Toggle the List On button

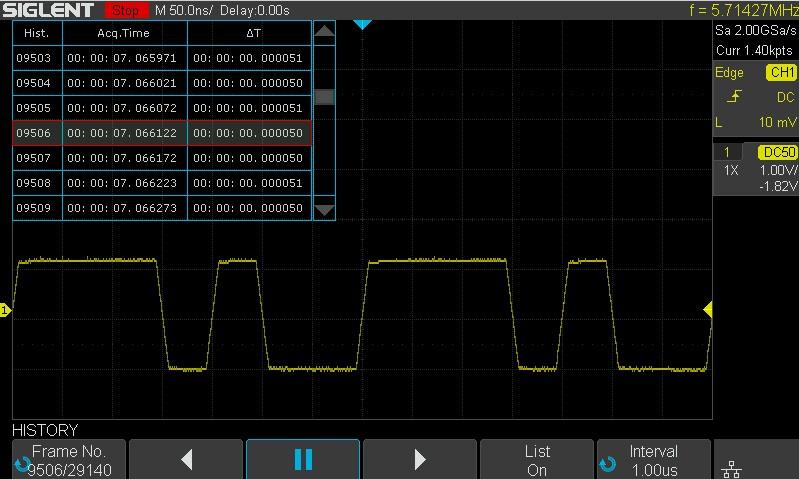(x=537, y=459)
